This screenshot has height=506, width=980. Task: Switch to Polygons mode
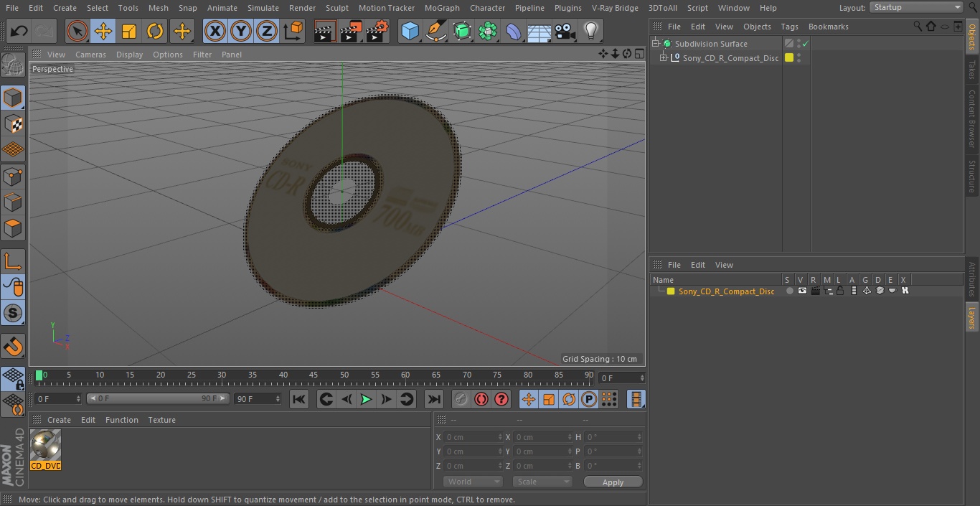[x=14, y=228]
